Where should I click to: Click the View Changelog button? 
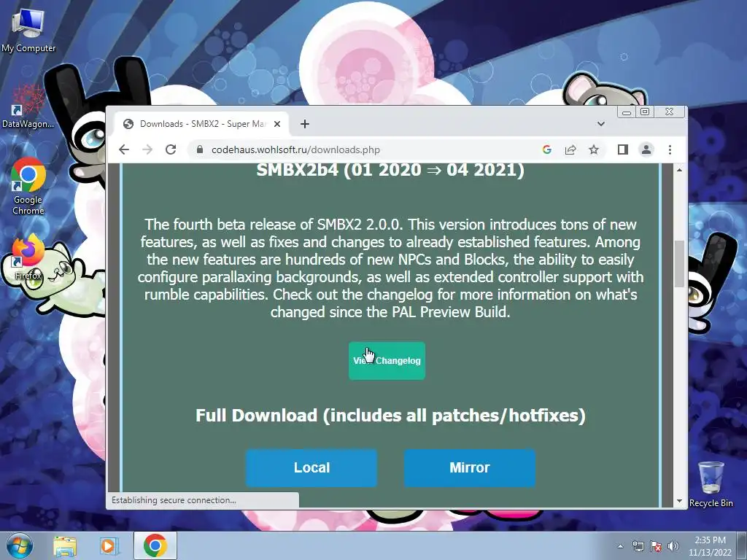[387, 360]
